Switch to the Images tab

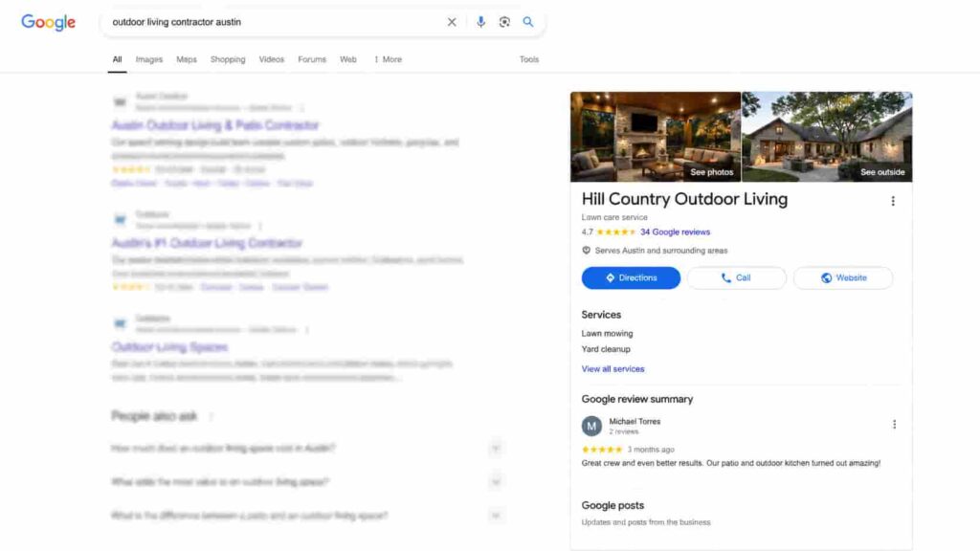(x=148, y=59)
